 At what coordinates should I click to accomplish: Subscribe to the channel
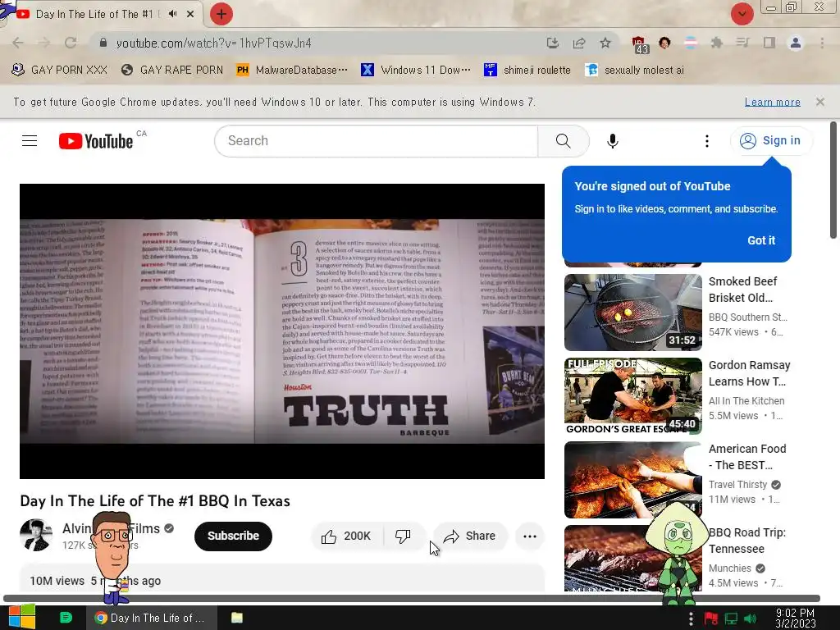(x=233, y=536)
